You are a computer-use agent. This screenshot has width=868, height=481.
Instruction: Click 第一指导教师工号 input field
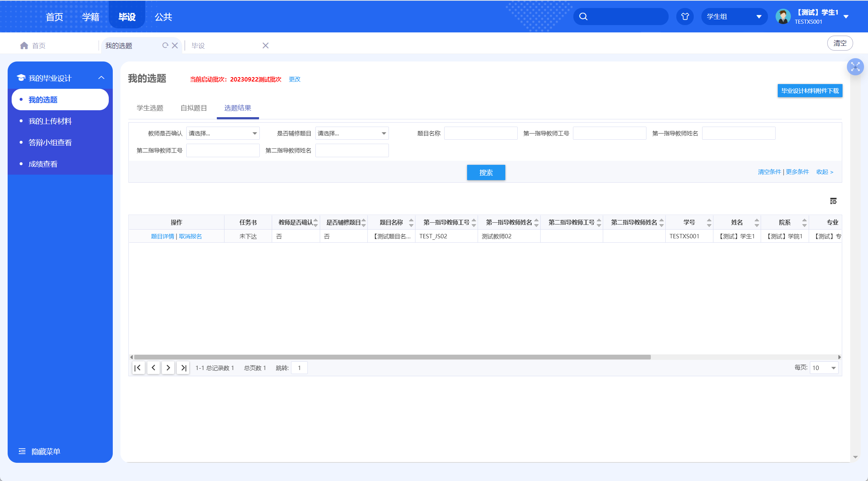click(x=610, y=133)
